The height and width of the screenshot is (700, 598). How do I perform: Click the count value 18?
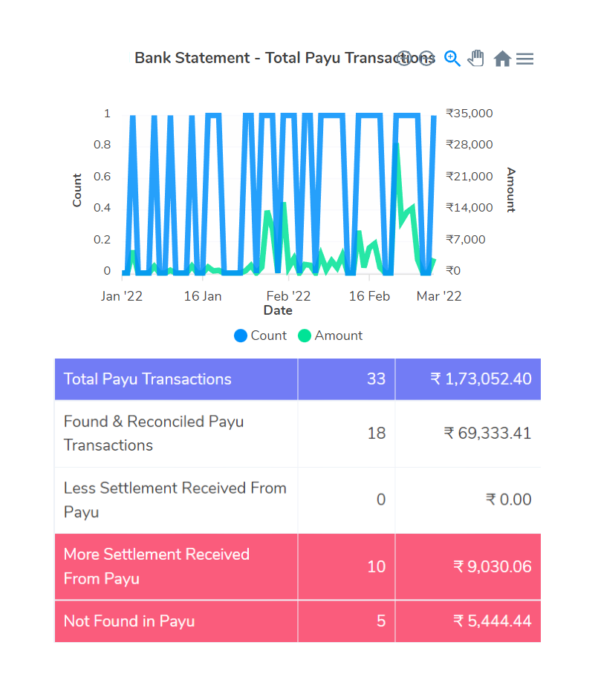pos(377,433)
